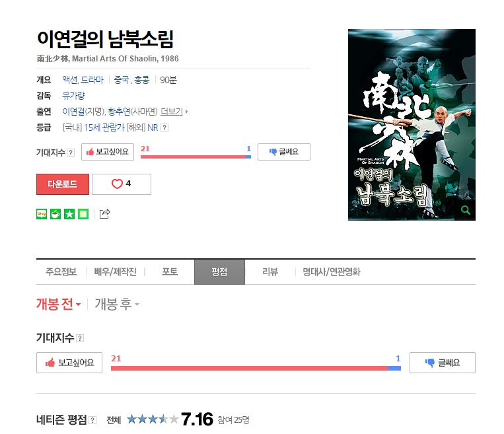The width and height of the screenshot is (504, 434).
Task: Expand the 개봉 전 dropdown
Action: point(58,304)
